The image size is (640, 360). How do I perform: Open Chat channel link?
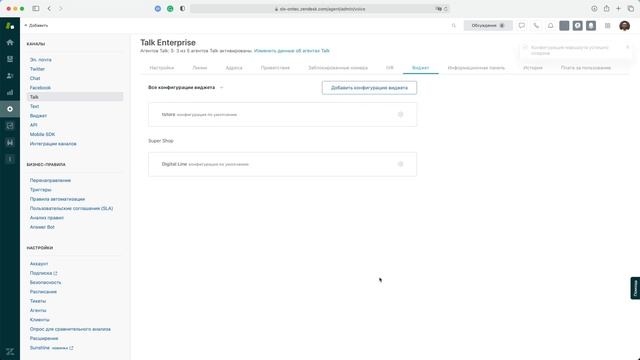[x=35, y=78]
